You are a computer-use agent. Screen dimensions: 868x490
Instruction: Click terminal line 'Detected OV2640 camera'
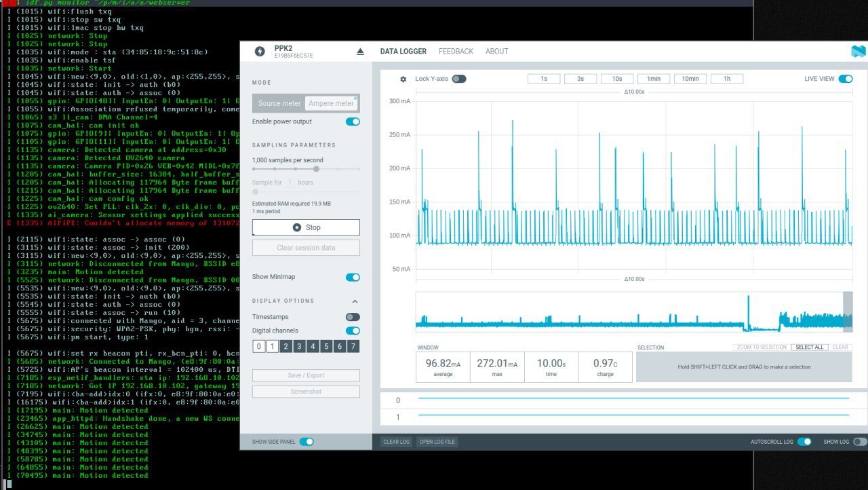tap(96, 157)
